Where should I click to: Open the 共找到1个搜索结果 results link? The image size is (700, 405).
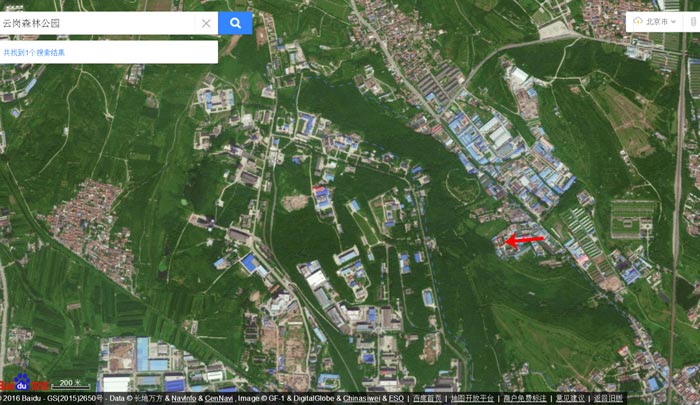34,52
